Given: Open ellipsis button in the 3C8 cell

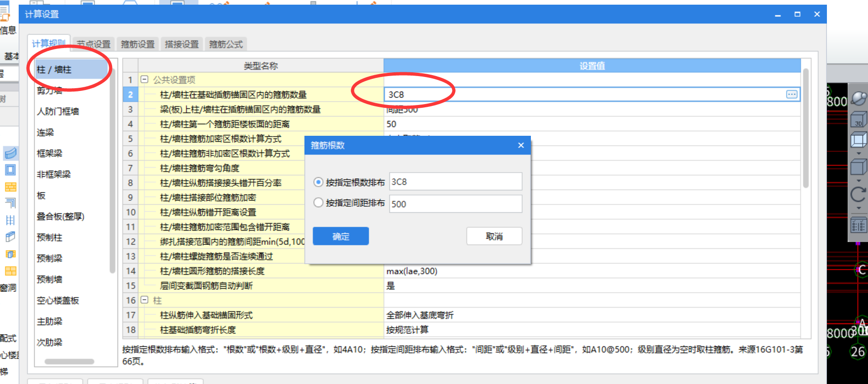Looking at the screenshot, I should 792,94.
